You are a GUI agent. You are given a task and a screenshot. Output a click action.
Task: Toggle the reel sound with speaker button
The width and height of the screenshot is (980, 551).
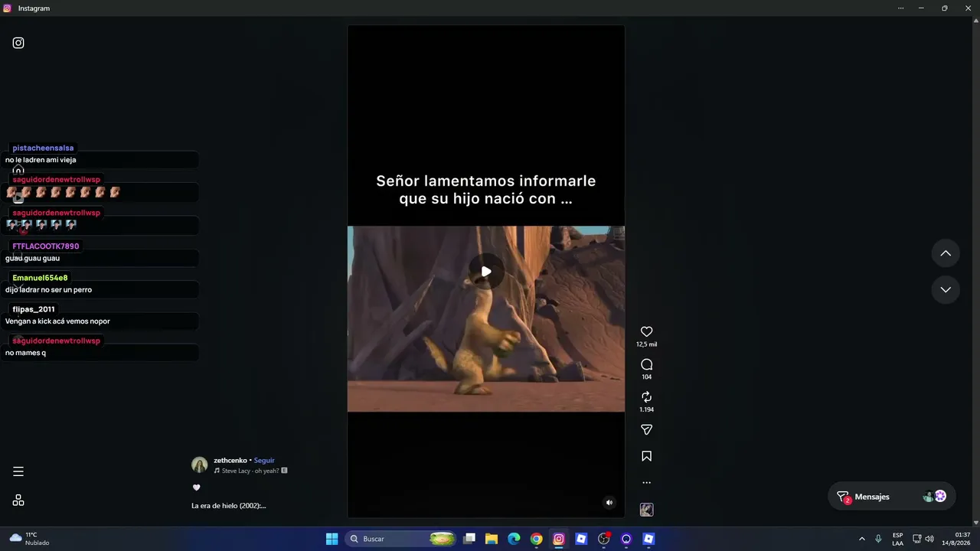pyautogui.click(x=609, y=503)
